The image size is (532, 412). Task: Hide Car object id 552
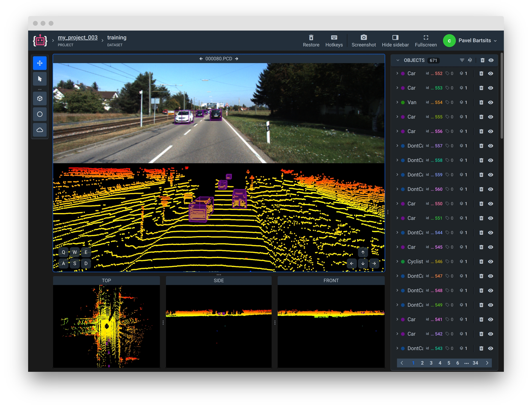[x=490, y=73]
